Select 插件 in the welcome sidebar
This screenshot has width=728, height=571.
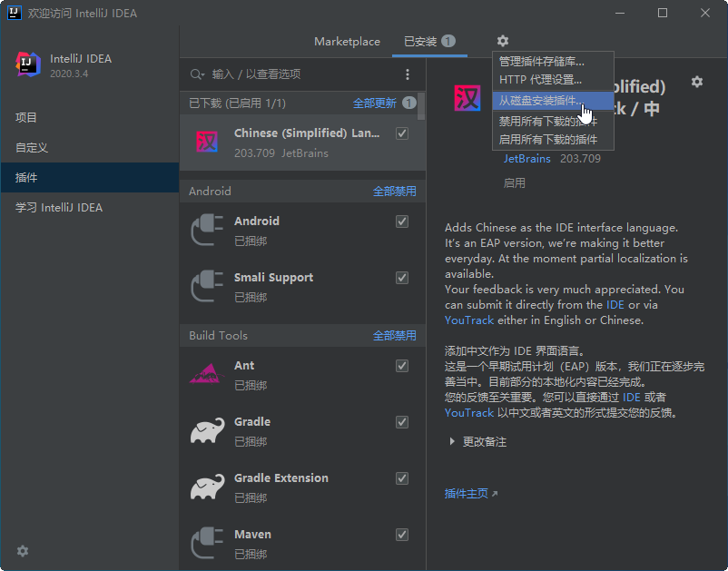(x=90, y=177)
